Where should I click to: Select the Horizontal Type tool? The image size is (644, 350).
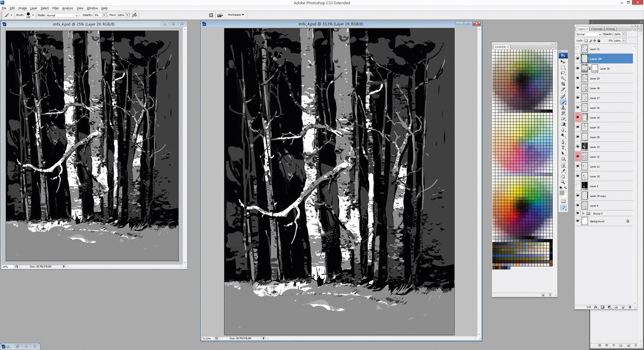click(x=564, y=147)
